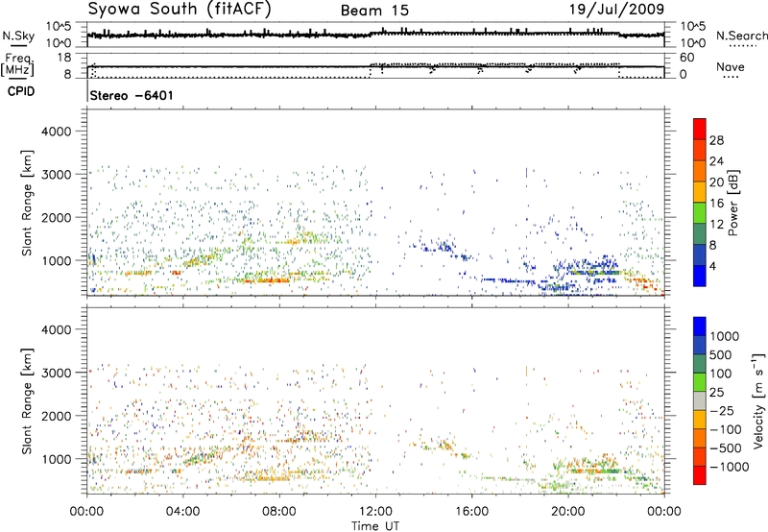The image size is (768, 532).
Task: Click the "Slant Range [km]" label of velocity panel
Action: [x=27, y=401]
